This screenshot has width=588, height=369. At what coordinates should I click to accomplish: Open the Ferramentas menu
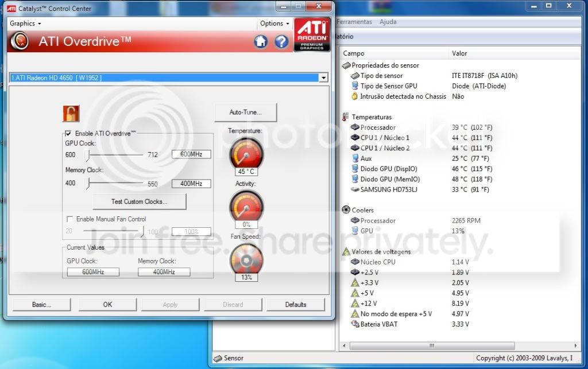coord(354,22)
